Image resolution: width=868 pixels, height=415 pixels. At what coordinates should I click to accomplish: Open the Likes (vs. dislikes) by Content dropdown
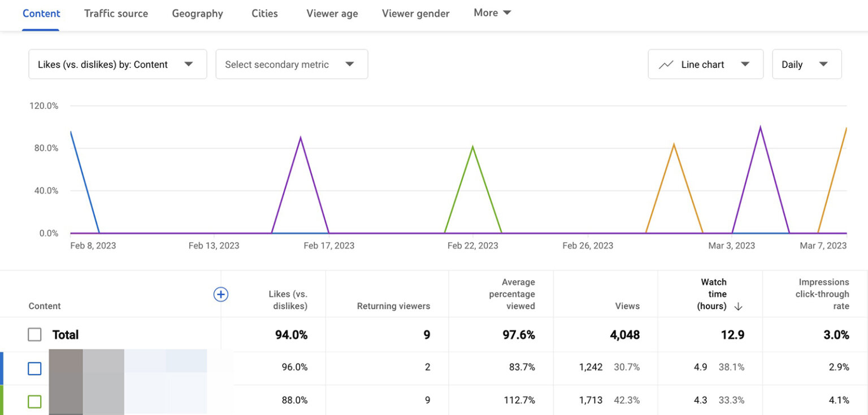pos(118,64)
